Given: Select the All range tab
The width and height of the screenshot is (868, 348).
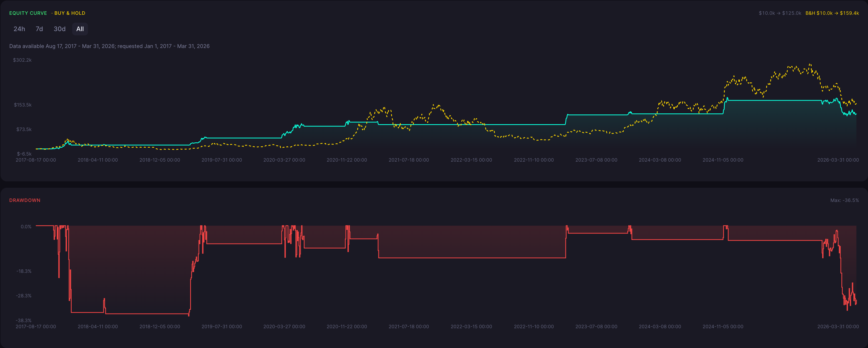Looking at the screenshot, I should 80,29.
